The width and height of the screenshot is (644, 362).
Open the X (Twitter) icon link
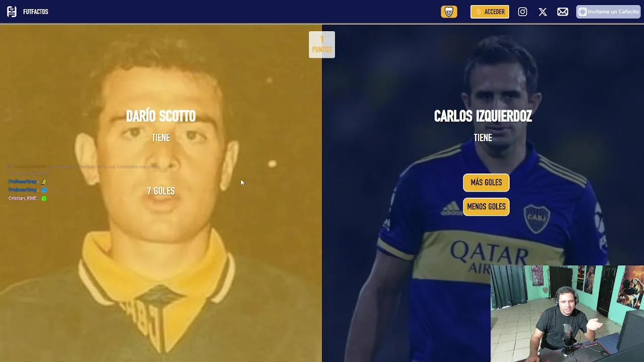coord(543,12)
